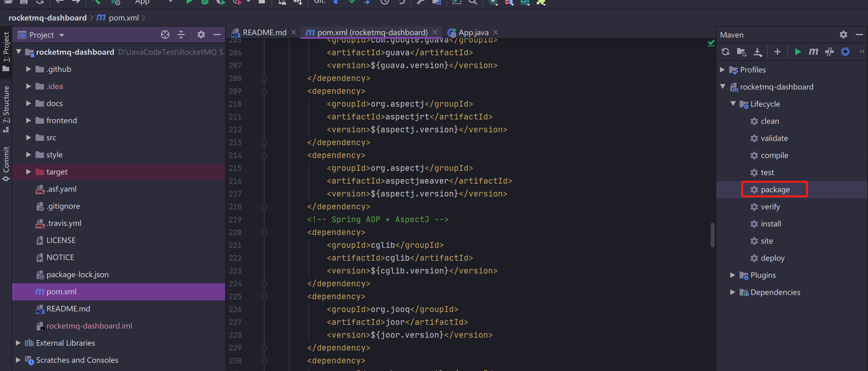Open Project panel options gear
This screenshot has width=868, height=371.
(x=201, y=35)
